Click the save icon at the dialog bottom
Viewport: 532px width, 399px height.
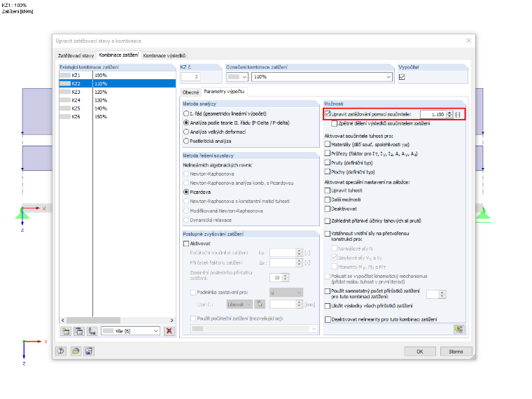tap(89, 351)
